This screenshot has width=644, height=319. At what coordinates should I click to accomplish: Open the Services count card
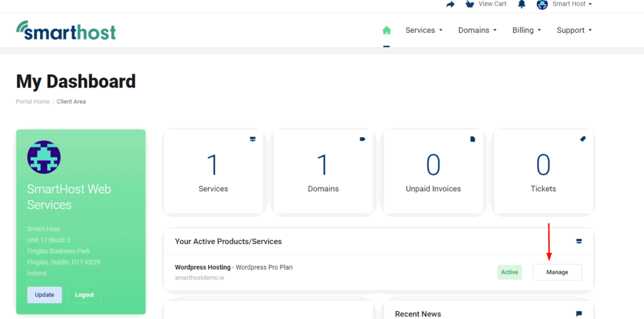[x=213, y=172]
